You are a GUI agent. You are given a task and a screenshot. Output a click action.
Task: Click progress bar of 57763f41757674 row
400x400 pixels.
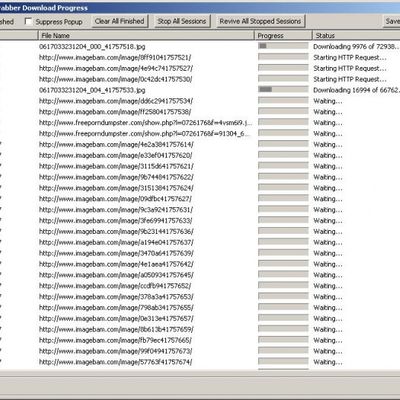pyautogui.click(x=283, y=361)
